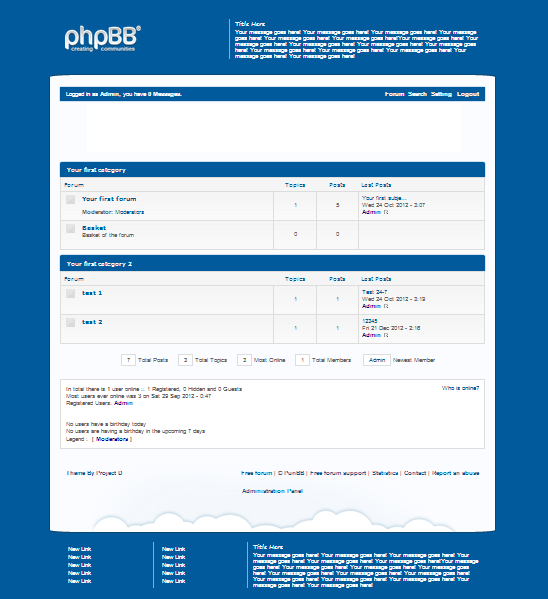Open the Setting menu item
This screenshot has width=548, height=599.
(441, 94)
